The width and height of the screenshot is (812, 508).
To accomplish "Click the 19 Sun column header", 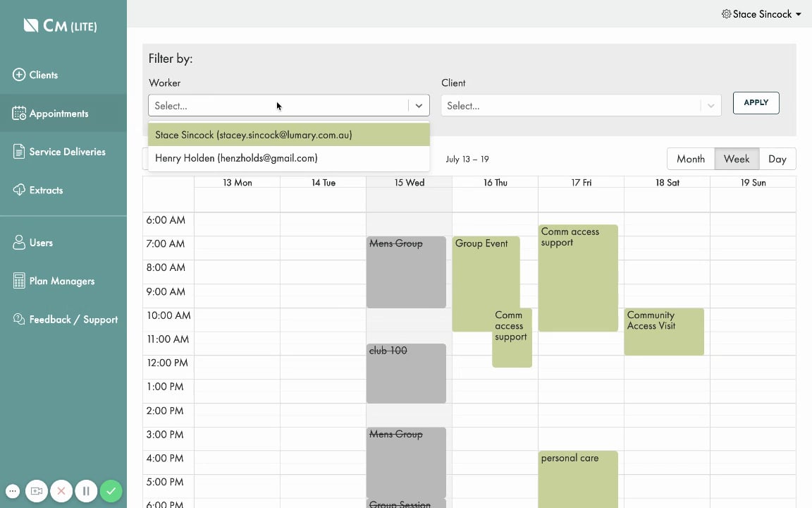I will pyautogui.click(x=753, y=183).
